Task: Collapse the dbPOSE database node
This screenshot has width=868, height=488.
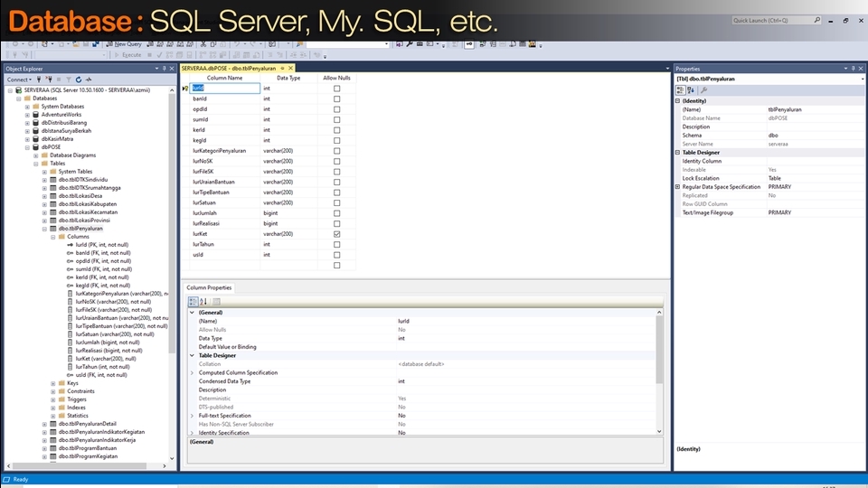Action: point(27,147)
